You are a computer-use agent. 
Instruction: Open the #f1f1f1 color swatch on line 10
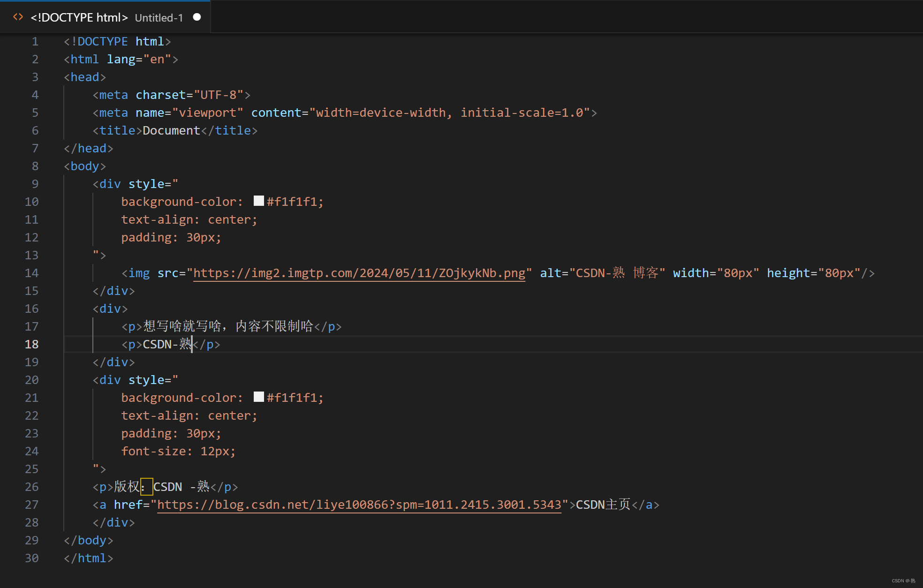tap(259, 201)
